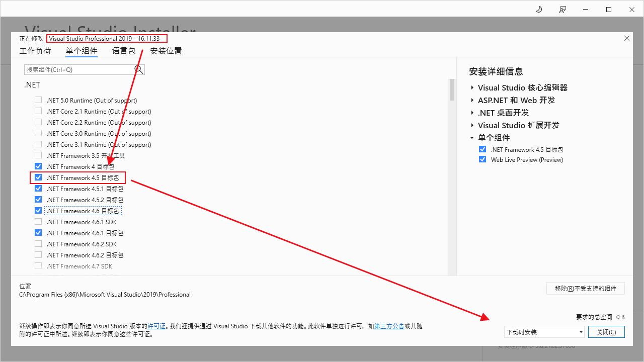Open the 下载时安装 dropdown
The width and height of the screenshot is (644, 362).
[544, 332]
